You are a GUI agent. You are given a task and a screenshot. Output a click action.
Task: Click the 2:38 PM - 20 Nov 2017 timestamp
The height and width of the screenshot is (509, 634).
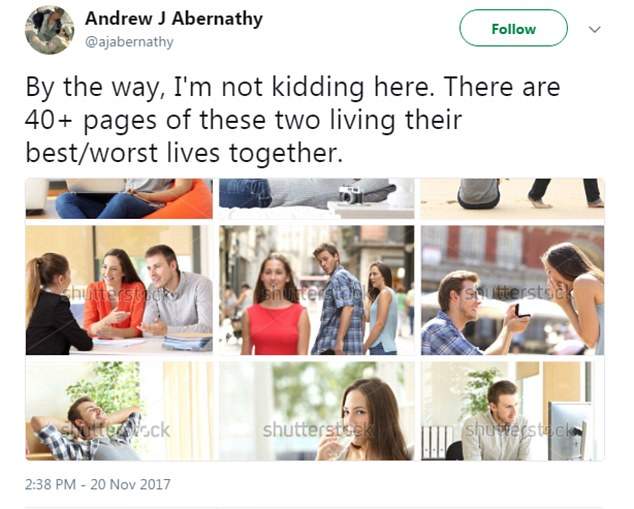point(98,484)
